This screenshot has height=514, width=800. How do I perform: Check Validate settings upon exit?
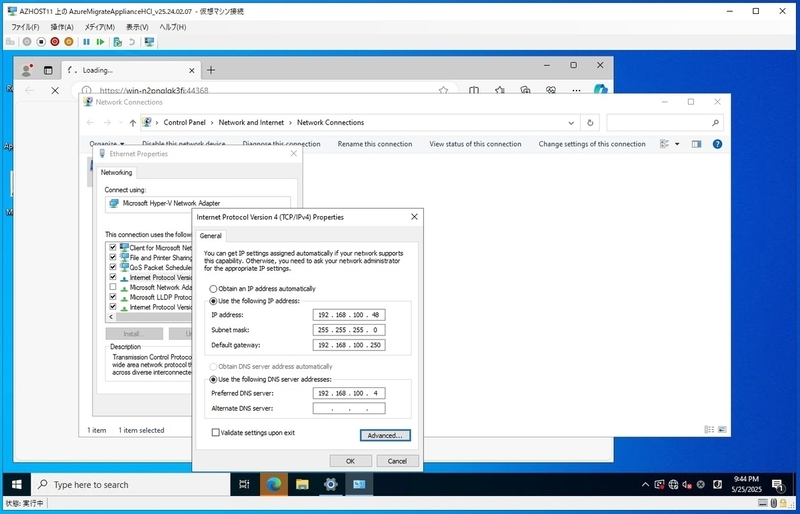click(215, 433)
